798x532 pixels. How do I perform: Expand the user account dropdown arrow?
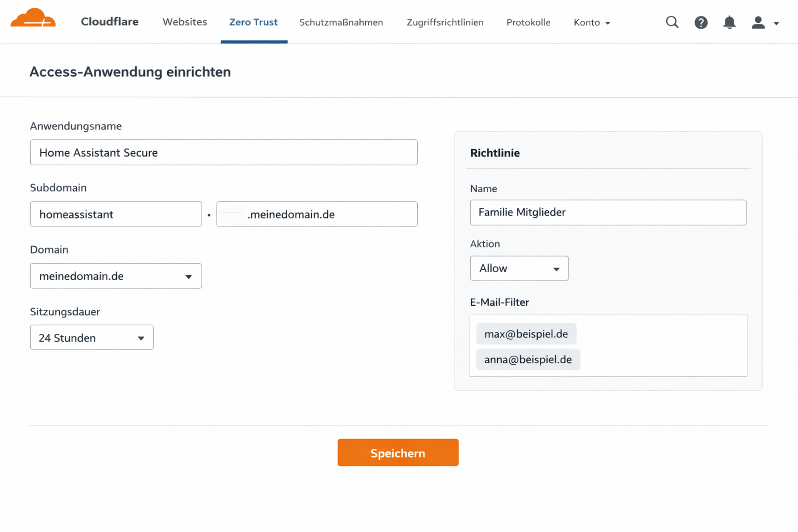[776, 23]
